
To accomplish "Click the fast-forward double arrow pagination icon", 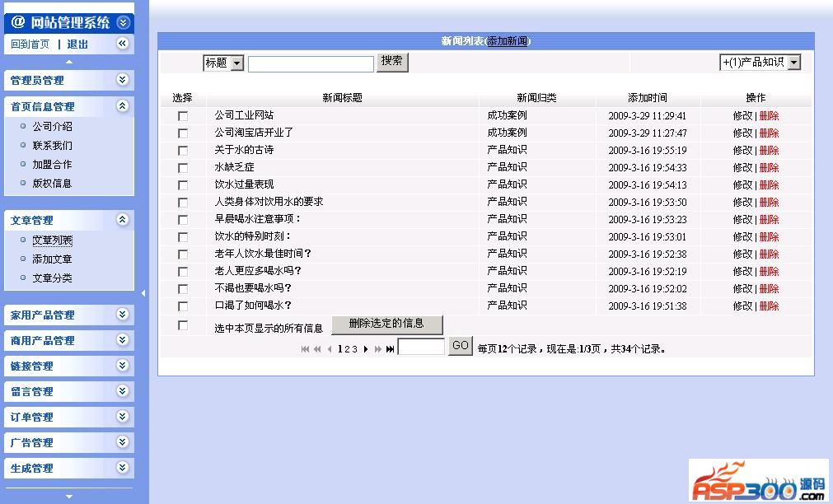I will coord(377,349).
